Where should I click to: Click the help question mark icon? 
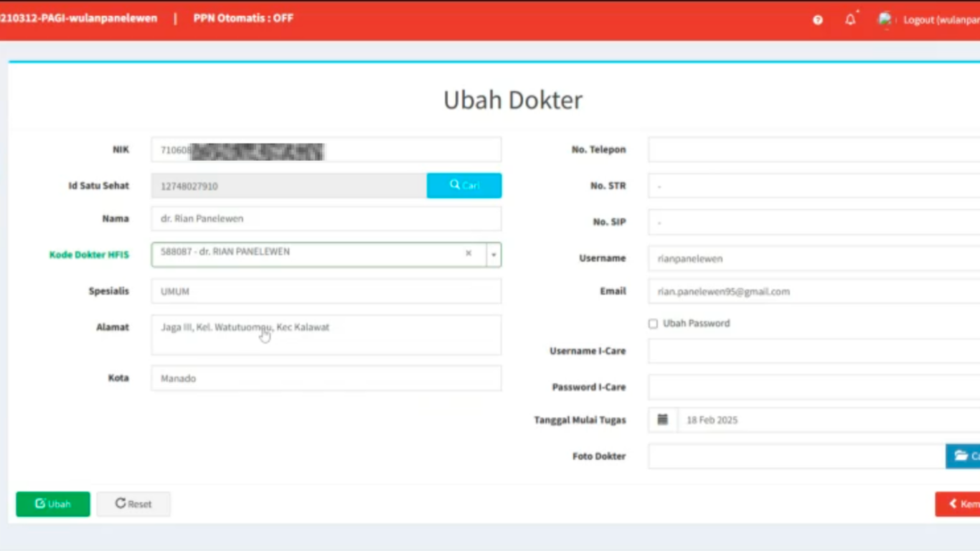(x=817, y=20)
